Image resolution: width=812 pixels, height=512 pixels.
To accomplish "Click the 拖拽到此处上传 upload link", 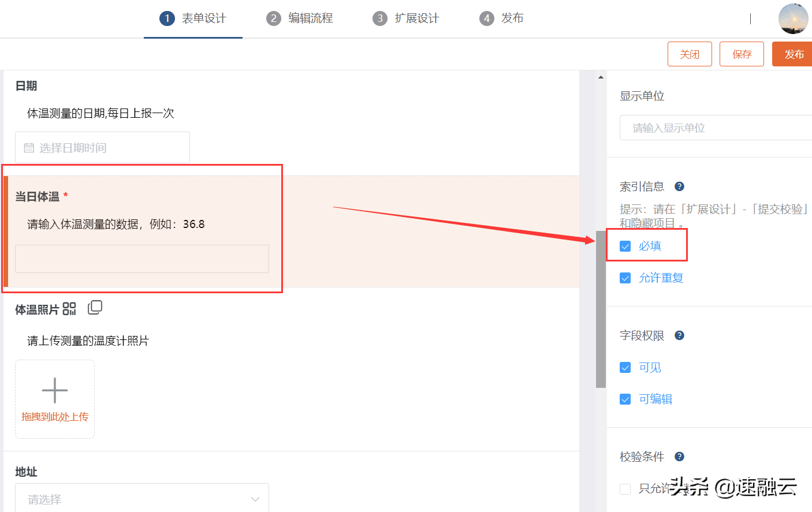I will coord(55,417).
